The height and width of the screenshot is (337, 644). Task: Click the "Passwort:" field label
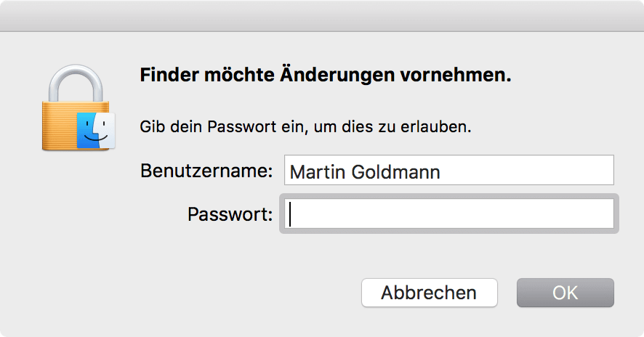point(230,214)
